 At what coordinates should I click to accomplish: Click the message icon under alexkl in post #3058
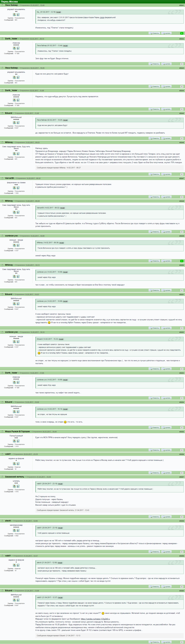[x=18, y=530]
